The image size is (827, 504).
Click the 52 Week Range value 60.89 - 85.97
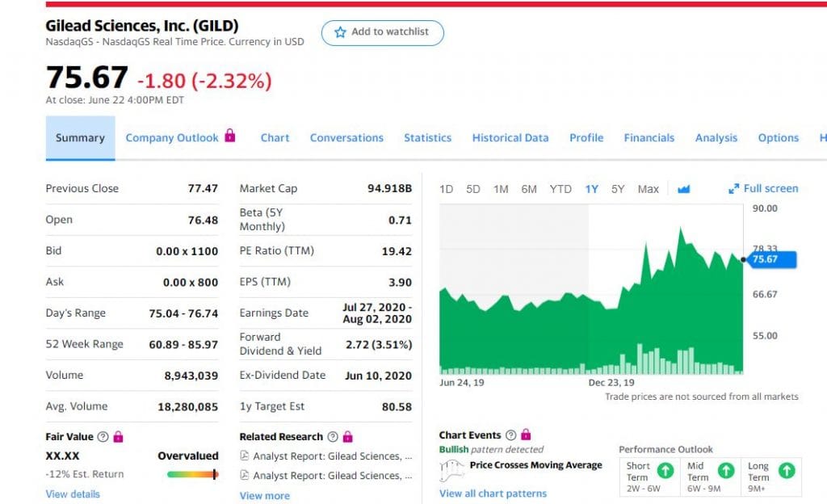point(183,344)
